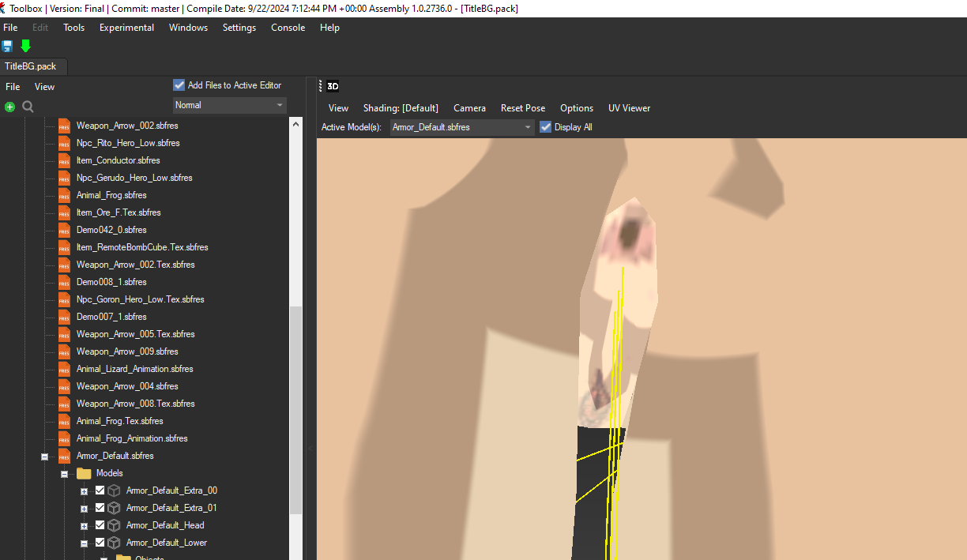
Task: Click file icon of Demo008_1.sbfres
Action: pyautogui.click(x=65, y=282)
